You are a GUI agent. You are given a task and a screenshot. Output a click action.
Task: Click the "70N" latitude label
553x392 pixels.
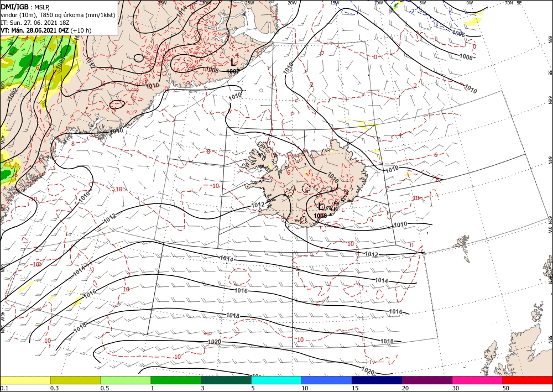click(509, 3)
